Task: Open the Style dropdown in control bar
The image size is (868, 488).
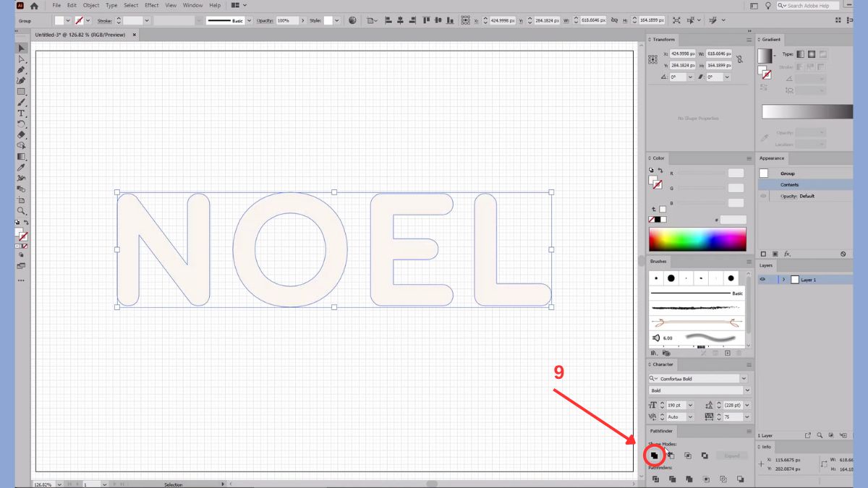Action: [x=337, y=21]
